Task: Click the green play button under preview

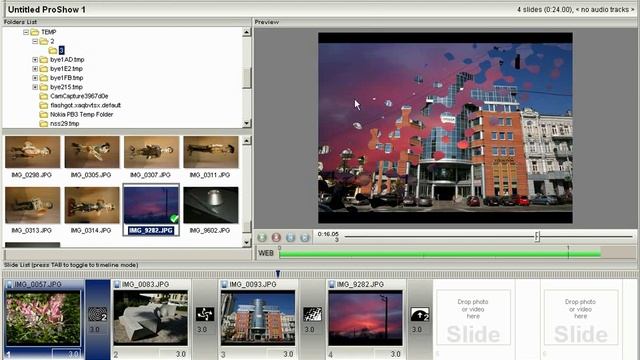Action: (262, 237)
